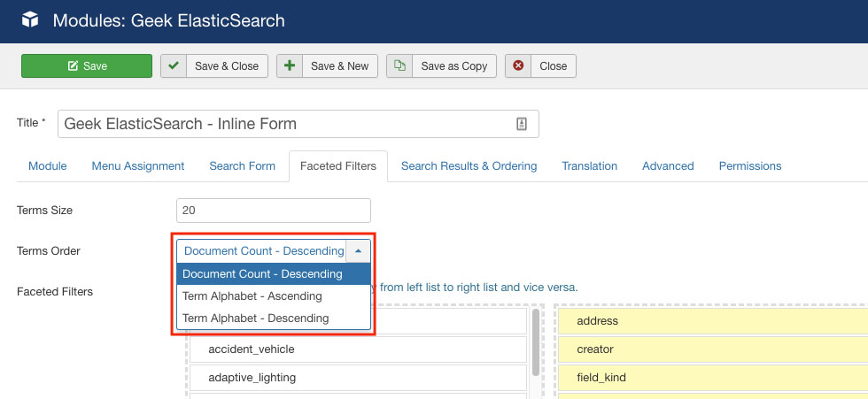This screenshot has width=868, height=399.
Task: Click the red Close X icon
Action: coord(518,65)
